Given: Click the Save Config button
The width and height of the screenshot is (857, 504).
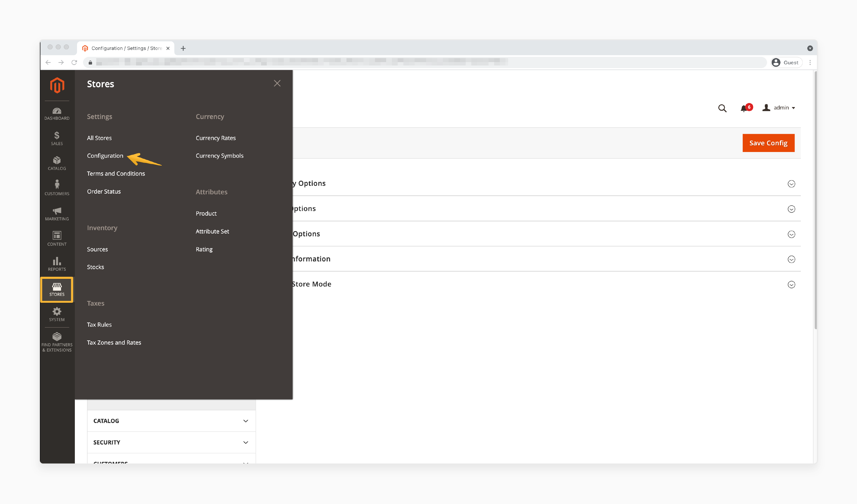Looking at the screenshot, I should [768, 143].
